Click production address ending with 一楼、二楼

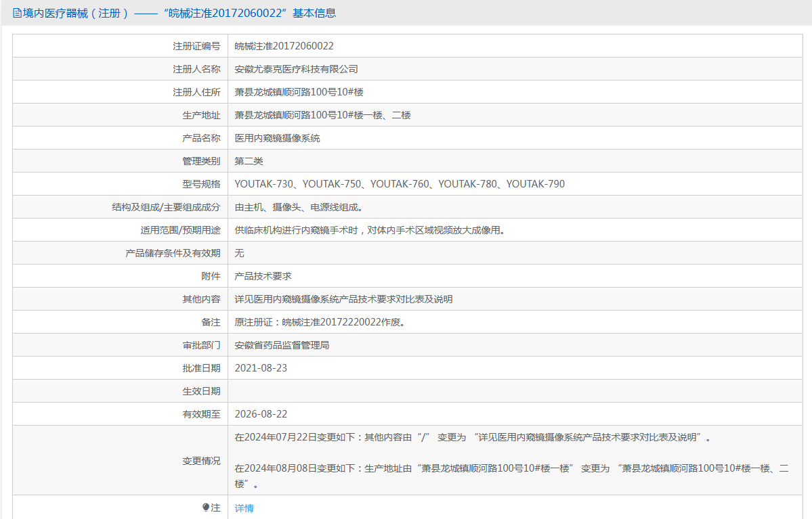[x=322, y=115]
